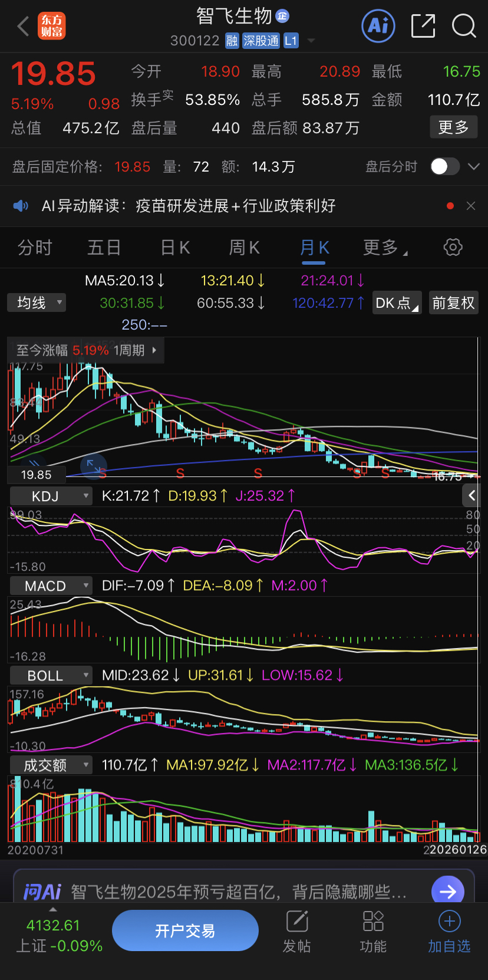Open the BOLL indicator dropdown
Viewport: 488px width, 980px height.
(50, 675)
